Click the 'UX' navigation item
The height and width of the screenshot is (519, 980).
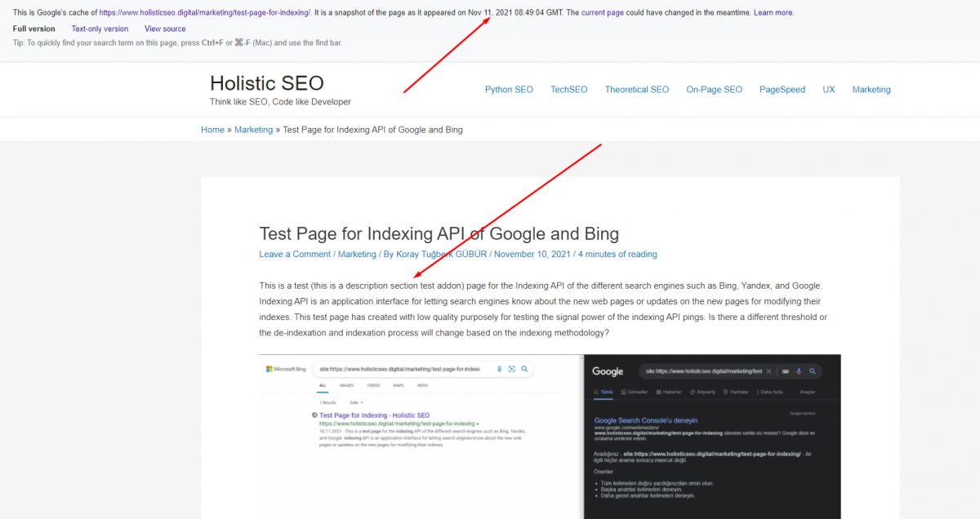tap(829, 90)
